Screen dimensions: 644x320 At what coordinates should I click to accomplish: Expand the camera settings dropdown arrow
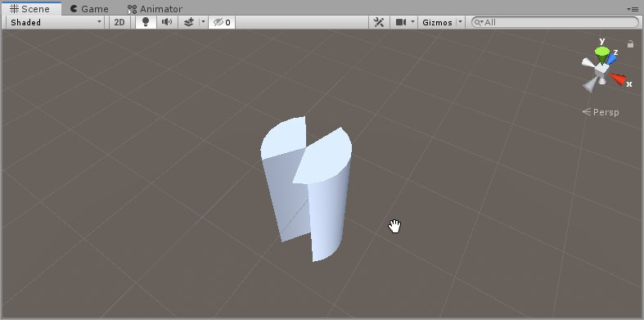pos(412,22)
